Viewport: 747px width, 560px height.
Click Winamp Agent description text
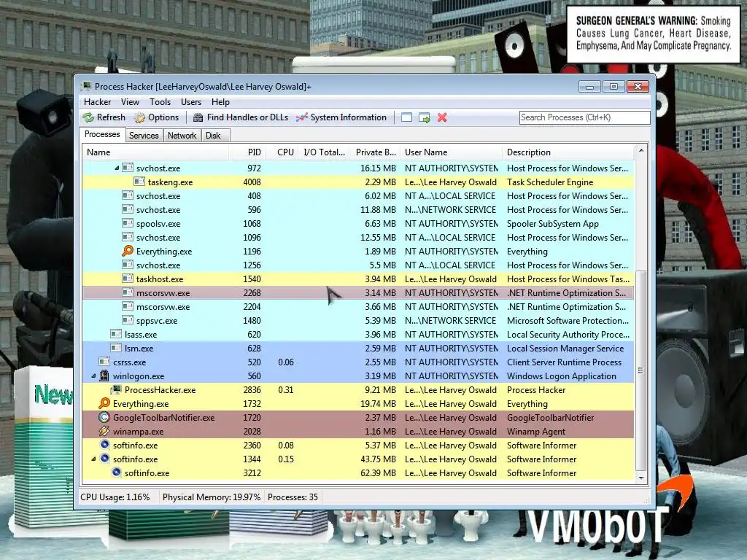[536, 431]
